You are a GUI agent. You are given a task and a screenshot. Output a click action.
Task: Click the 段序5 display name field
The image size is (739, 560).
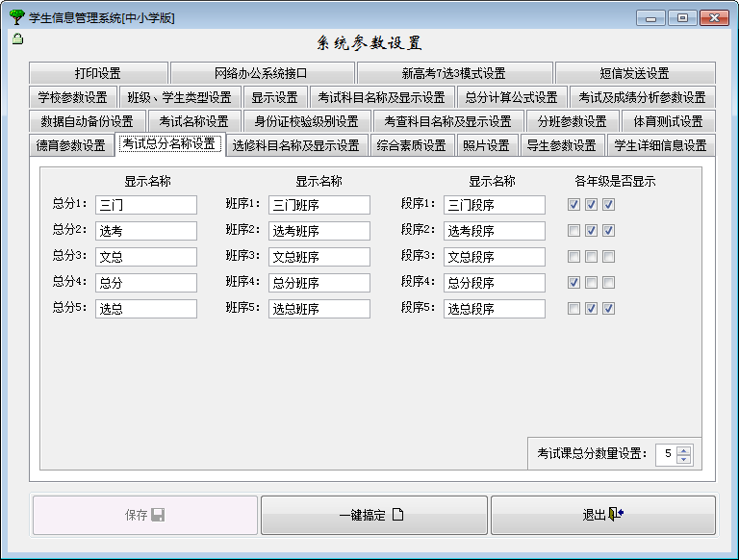pyautogui.click(x=494, y=309)
